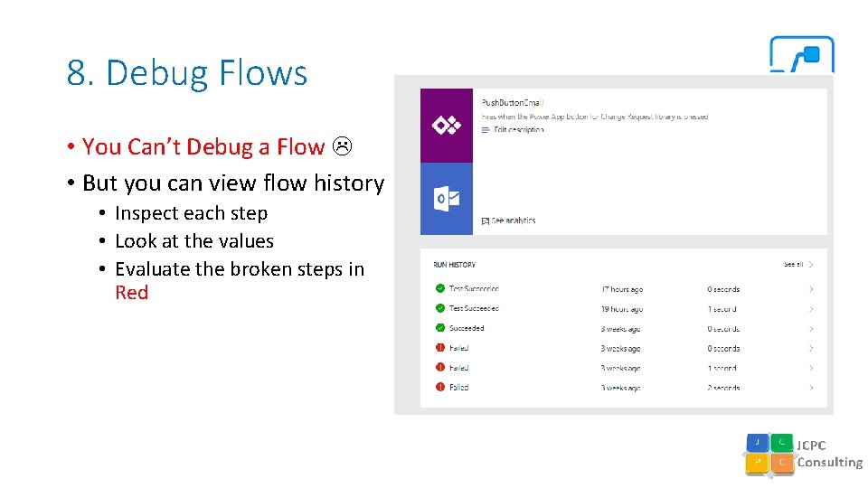This screenshot has height=488, width=868.
Task: Click See all in Run History
Action: coord(793,265)
